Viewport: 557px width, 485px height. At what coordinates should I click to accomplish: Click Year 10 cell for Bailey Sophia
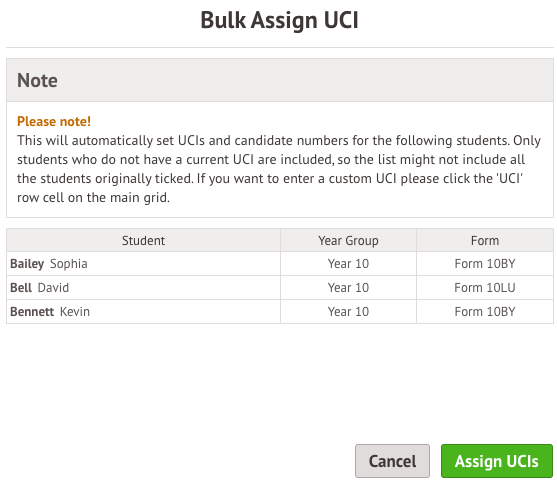tap(348, 264)
